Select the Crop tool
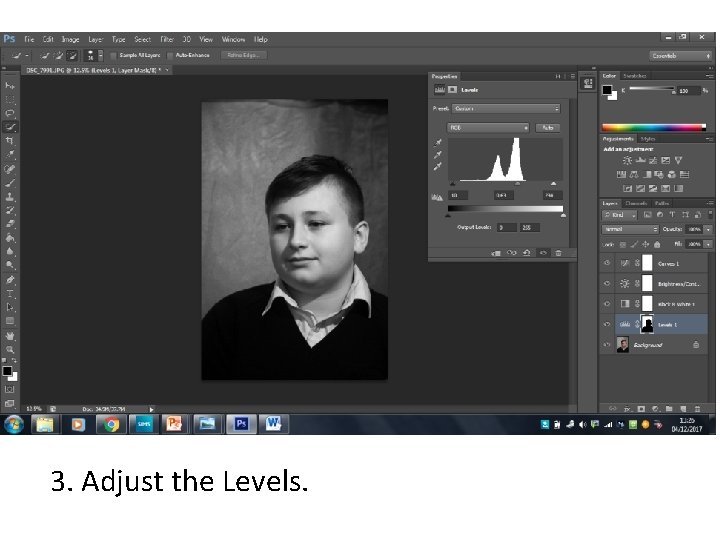Screen dimensions: 720x540 point(10,141)
